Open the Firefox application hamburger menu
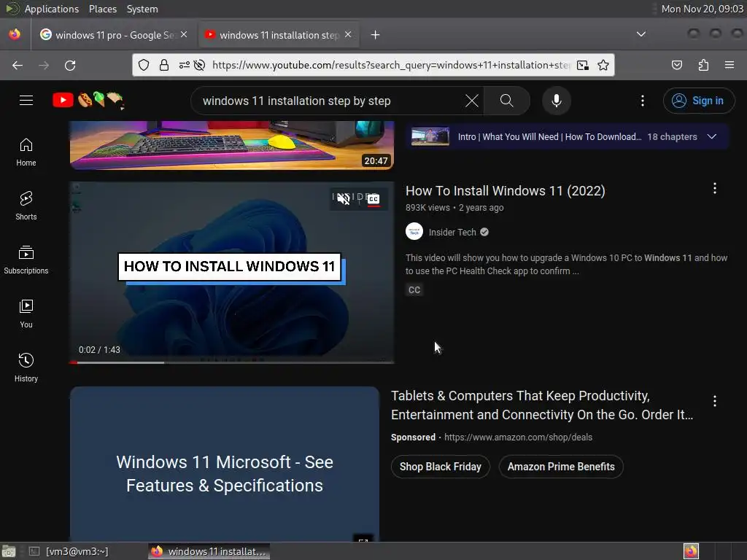The width and height of the screenshot is (747, 560). pyautogui.click(x=729, y=65)
